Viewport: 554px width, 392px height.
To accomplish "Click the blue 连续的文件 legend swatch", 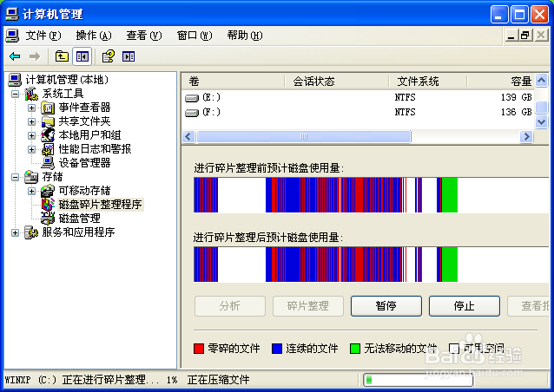I will pyautogui.click(x=277, y=349).
